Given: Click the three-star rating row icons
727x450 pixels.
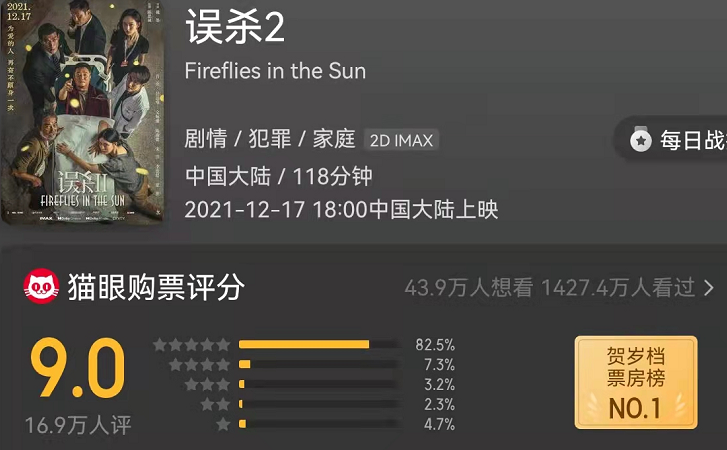Looking at the screenshot, I should [x=207, y=384].
